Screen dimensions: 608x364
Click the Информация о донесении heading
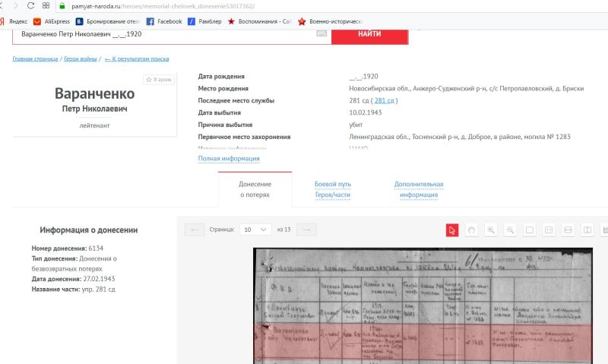pyautogui.click(x=89, y=229)
